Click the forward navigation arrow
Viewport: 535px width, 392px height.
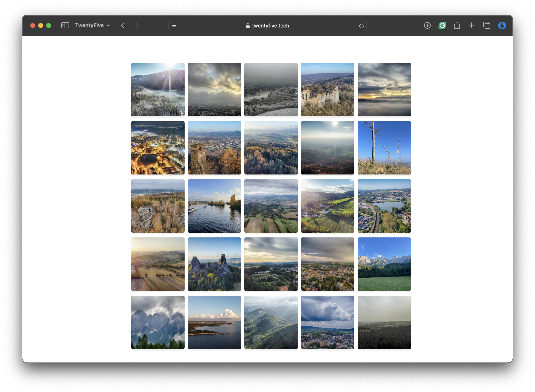coord(137,25)
